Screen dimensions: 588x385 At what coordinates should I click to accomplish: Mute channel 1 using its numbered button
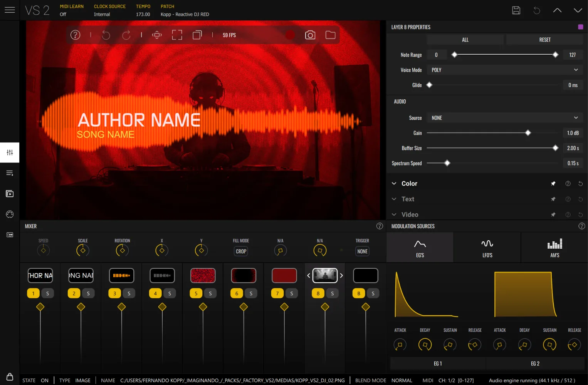[x=33, y=293]
